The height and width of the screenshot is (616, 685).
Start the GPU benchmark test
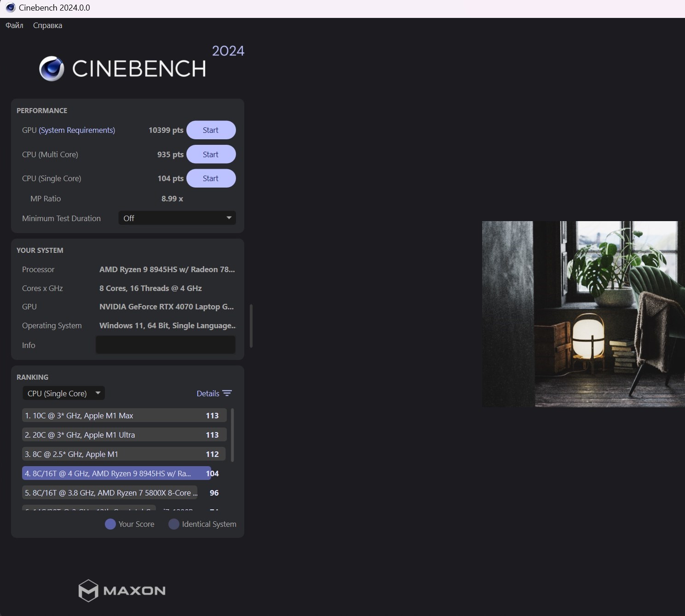211,130
